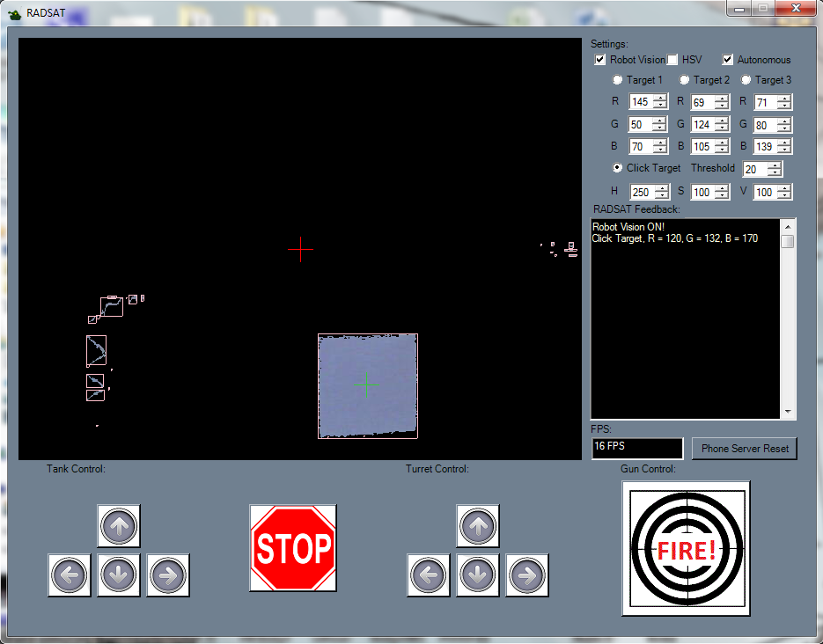This screenshot has height=644, width=823.
Task: Click the RADSAT Feedback scrollbar down arrow
Action: click(788, 412)
